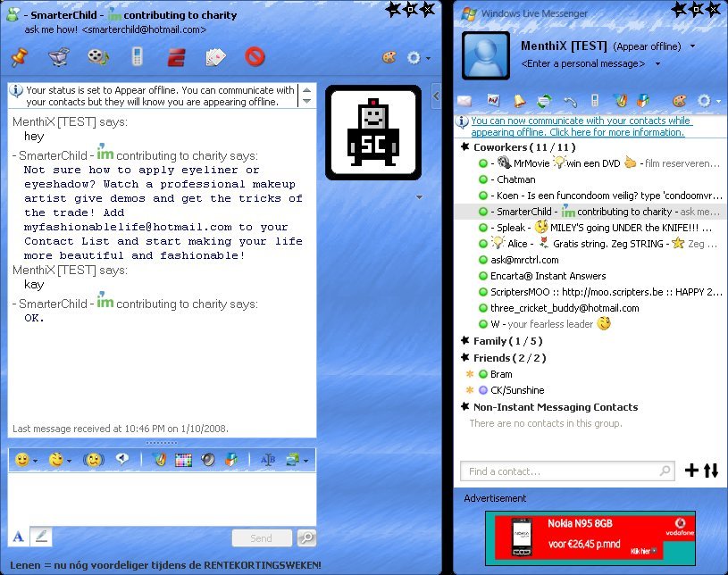The width and height of the screenshot is (728, 575).
Task: Click the phone call icon in conversation toolbar
Action: click(x=137, y=57)
